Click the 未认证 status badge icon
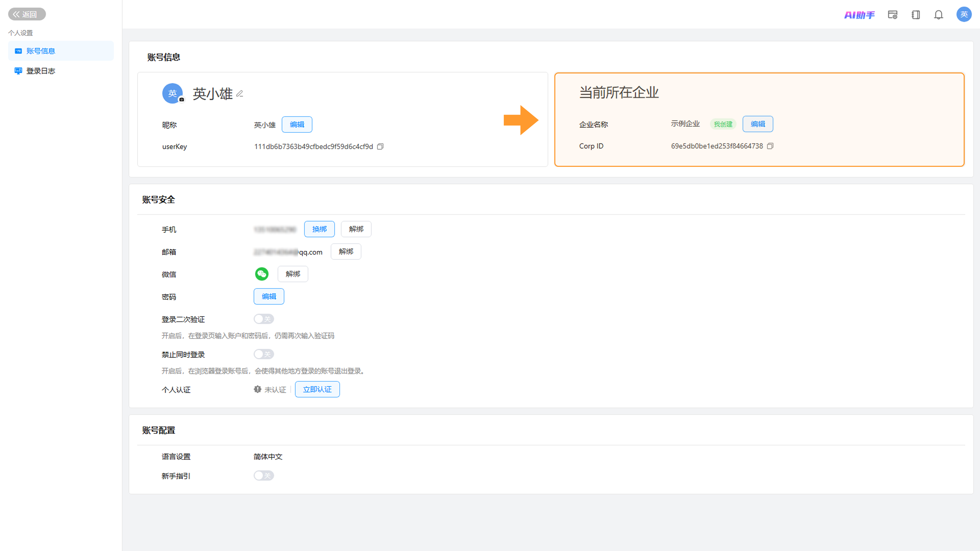This screenshot has height=551, width=980. [258, 389]
